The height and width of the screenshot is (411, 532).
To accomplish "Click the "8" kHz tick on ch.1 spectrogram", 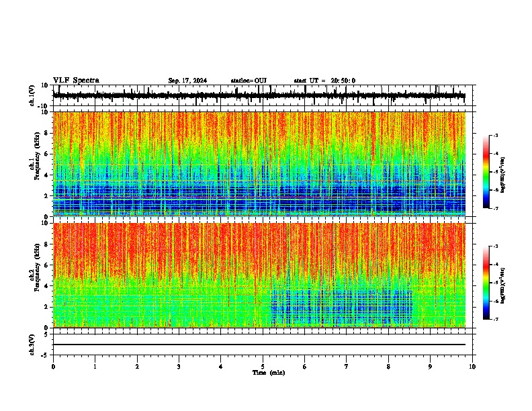I will pos(46,133).
